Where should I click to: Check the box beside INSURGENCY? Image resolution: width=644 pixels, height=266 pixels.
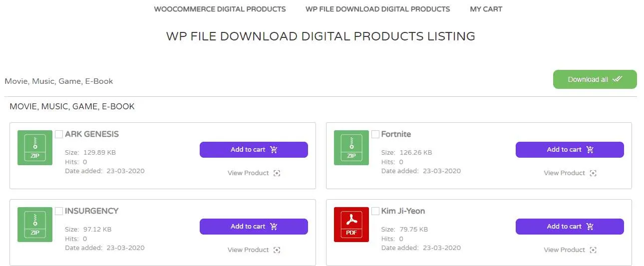point(59,211)
